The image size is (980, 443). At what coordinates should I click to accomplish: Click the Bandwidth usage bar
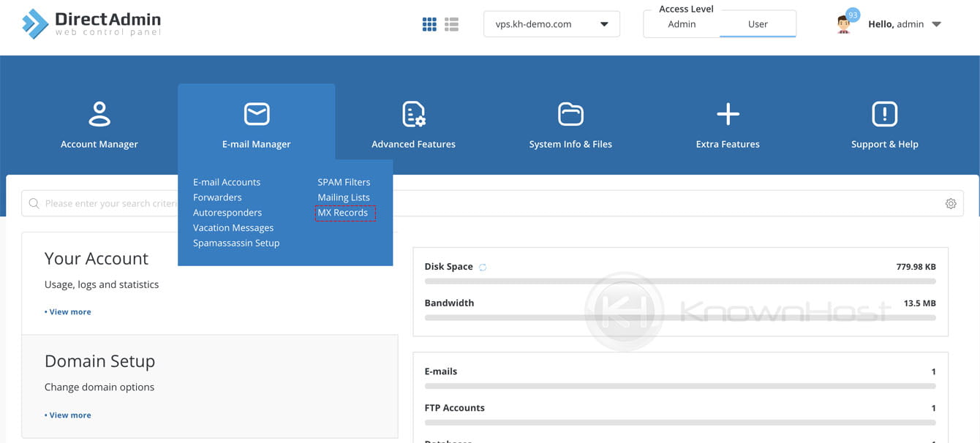pos(680,317)
